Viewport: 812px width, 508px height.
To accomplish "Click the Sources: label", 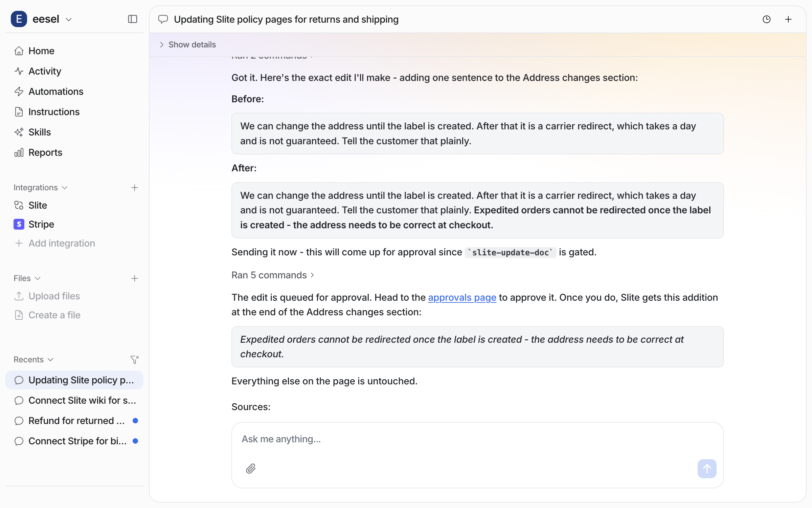I will [251, 407].
